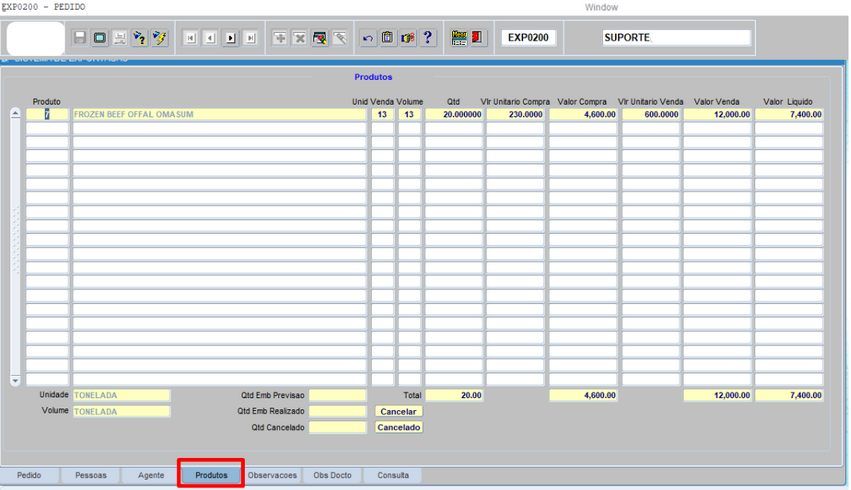Click the next record arrow icon
Screen dimensions: 851x490
coord(230,38)
